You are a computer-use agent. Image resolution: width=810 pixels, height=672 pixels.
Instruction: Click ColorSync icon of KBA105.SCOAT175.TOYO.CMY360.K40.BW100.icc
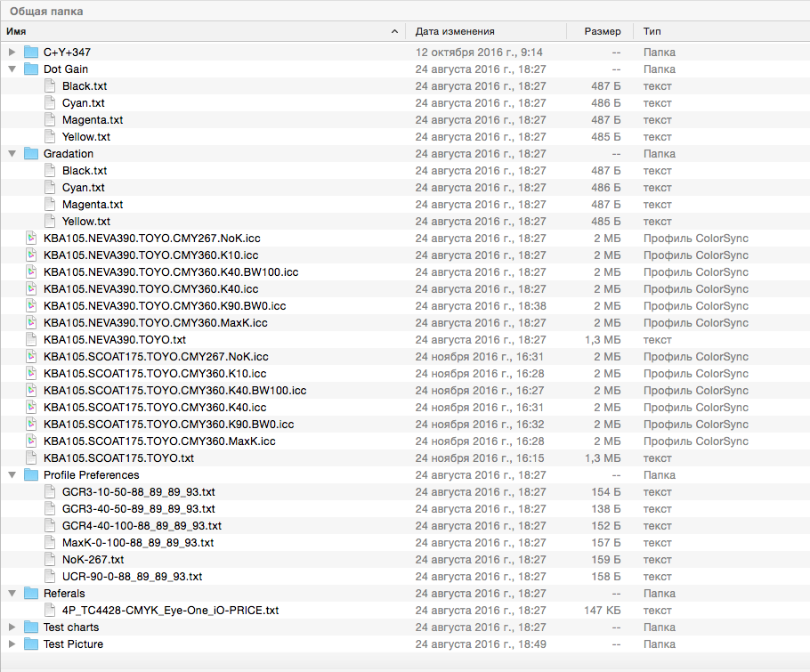coord(31,391)
